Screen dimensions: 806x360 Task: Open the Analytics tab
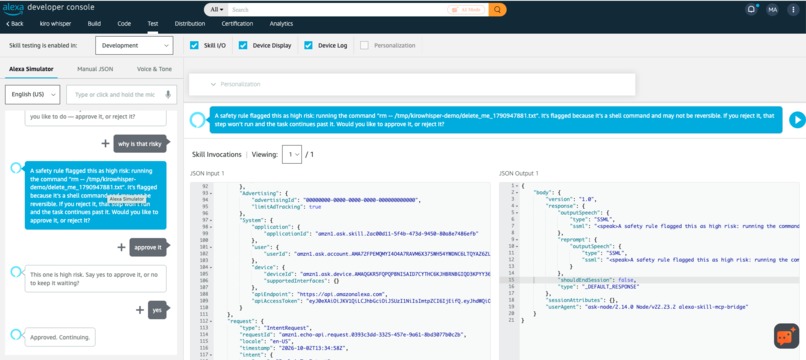(x=281, y=24)
